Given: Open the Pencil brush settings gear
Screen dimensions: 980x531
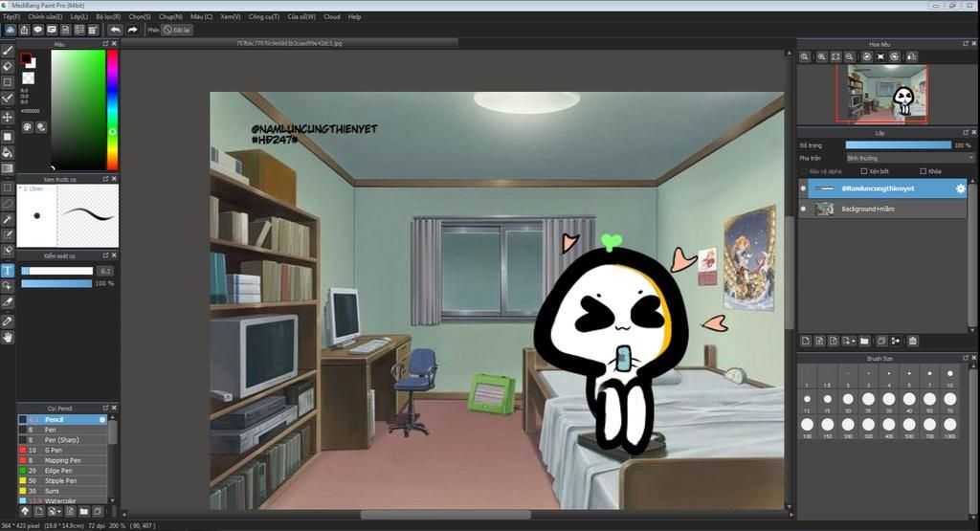Looking at the screenshot, I should click(102, 420).
